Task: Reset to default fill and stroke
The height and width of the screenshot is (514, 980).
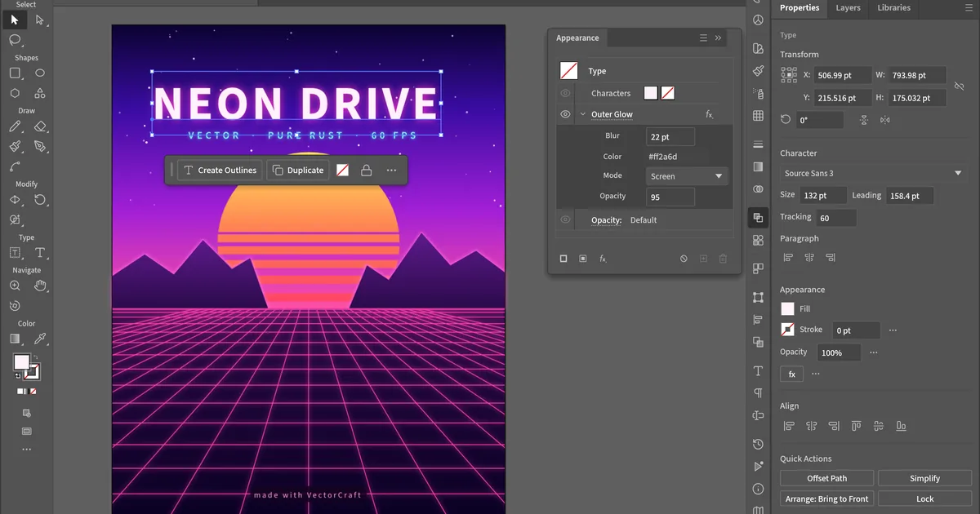Action: point(18,376)
